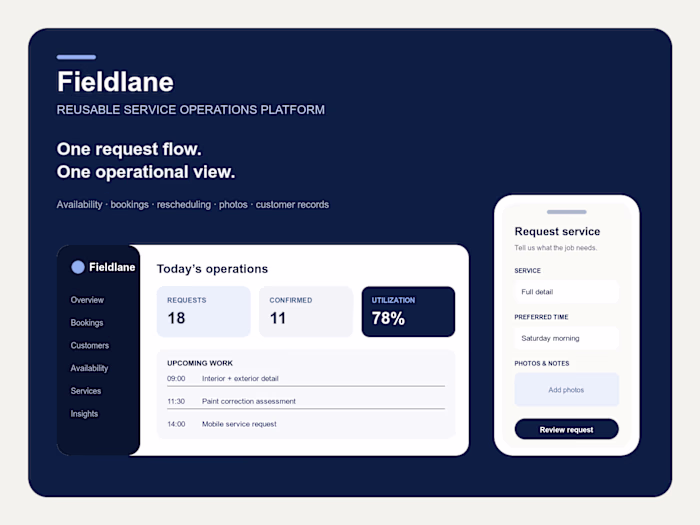Screen dimensions: 700x525
Task: Click the Utilization 78% card
Action: pos(408,312)
